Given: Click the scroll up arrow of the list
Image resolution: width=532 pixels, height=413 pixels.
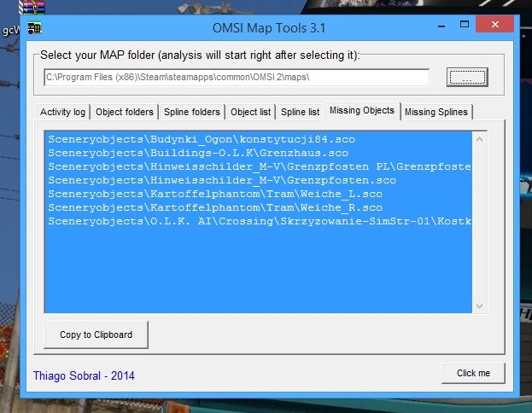Looking at the screenshot, I should click(x=479, y=138).
